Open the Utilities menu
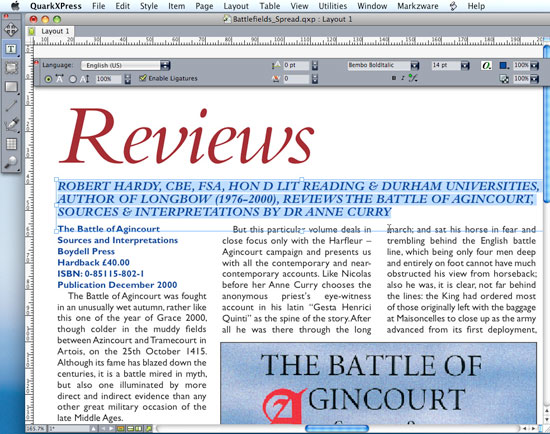The height and width of the screenshot is (434, 550). (x=333, y=6)
